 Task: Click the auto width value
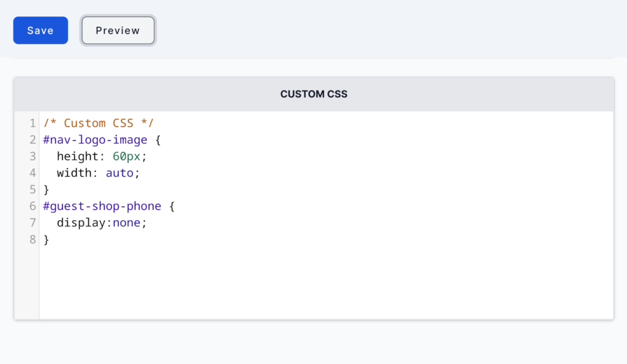(x=119, y=173)
